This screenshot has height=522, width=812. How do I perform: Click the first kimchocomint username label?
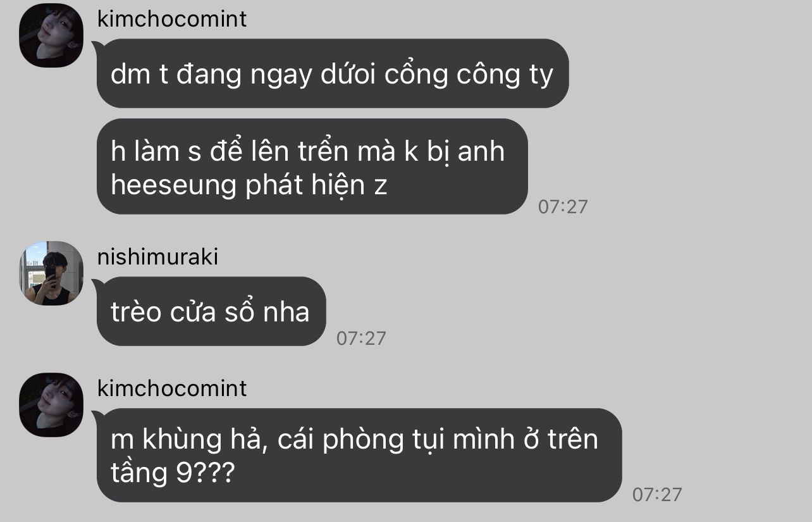point(172,19)
